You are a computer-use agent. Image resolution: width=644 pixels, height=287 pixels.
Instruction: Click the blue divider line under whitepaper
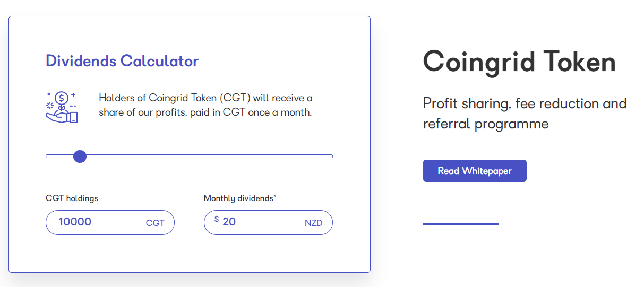pyautogui.click(x=461, y=224)
